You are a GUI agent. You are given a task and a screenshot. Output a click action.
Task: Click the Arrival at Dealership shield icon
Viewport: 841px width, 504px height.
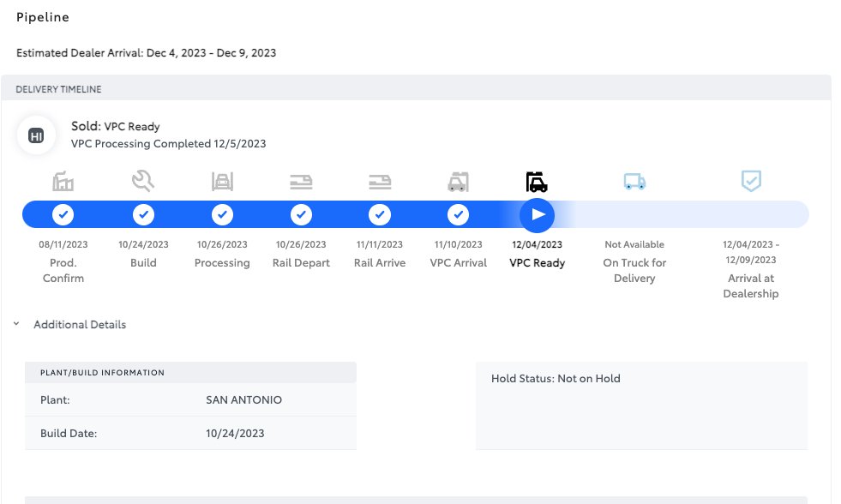click(751, 181)
